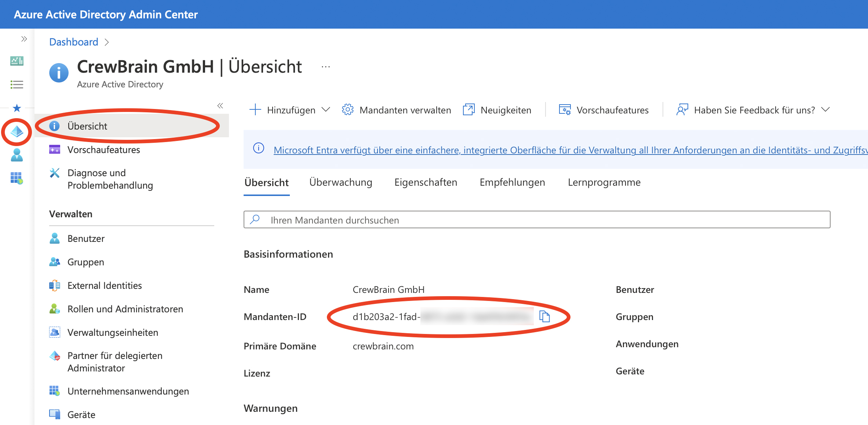Screen dimensions: 868x425
Task: Switch to the Überwachung tab
Action: pyautogui.click(x=340, y=182)
